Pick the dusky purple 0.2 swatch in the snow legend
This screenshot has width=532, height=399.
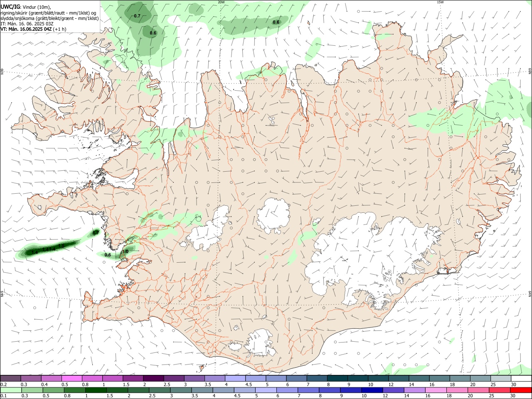coord(11,378)
